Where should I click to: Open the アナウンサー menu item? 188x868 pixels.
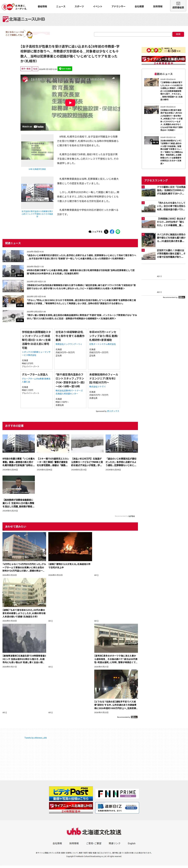(118, 6)
